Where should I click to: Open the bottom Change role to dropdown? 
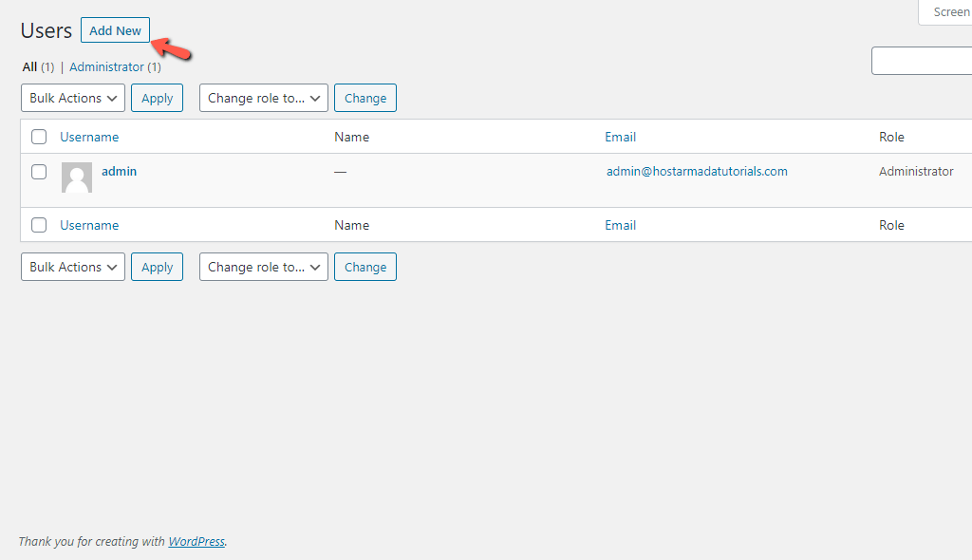click(264, 267)
